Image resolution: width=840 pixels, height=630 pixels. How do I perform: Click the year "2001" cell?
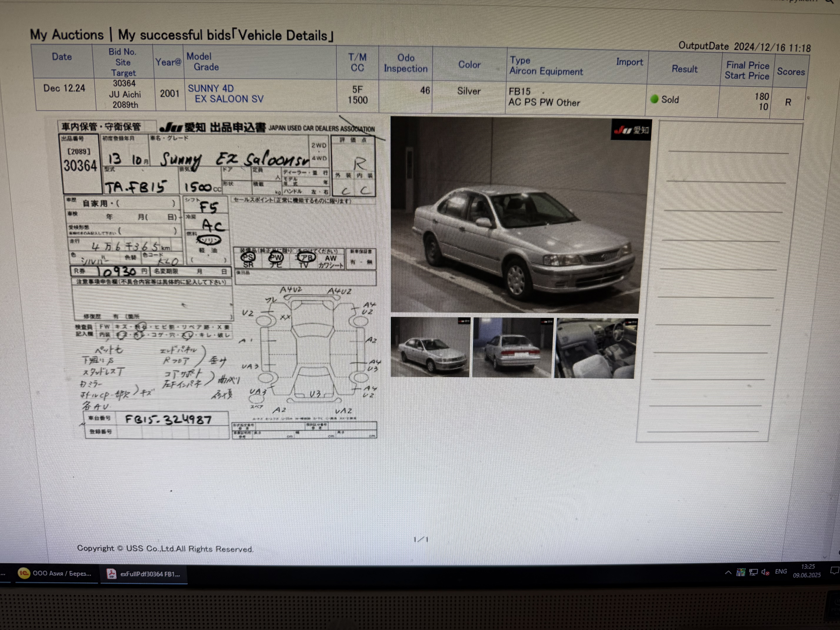[x=169, y=93]
